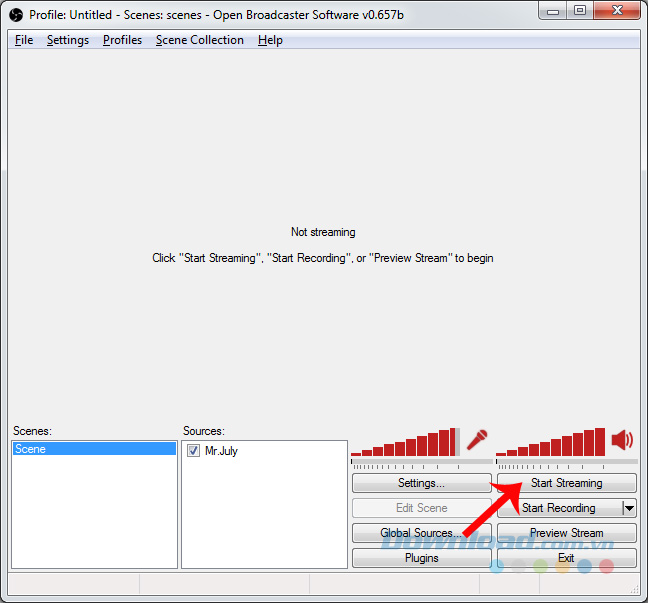Select Scene in the Scenes list

coord(95,449)
